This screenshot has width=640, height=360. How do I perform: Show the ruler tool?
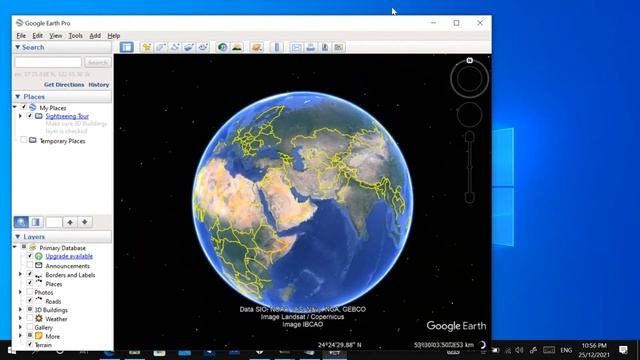277,47
